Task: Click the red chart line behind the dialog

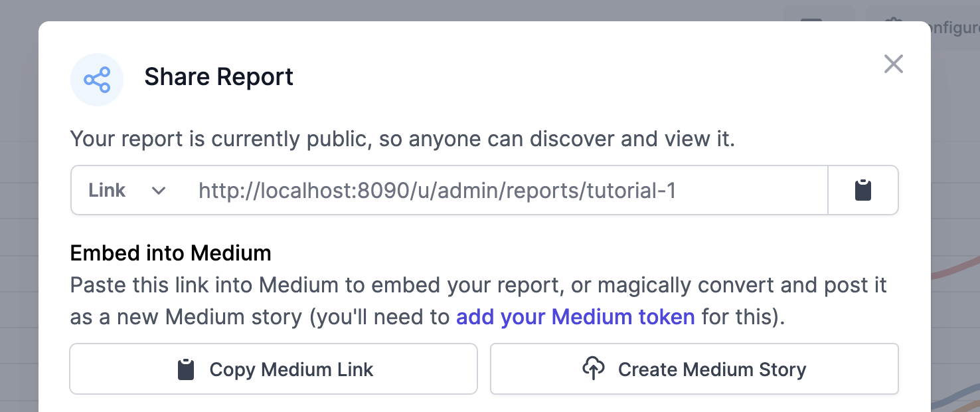Action: pos(956,266)
